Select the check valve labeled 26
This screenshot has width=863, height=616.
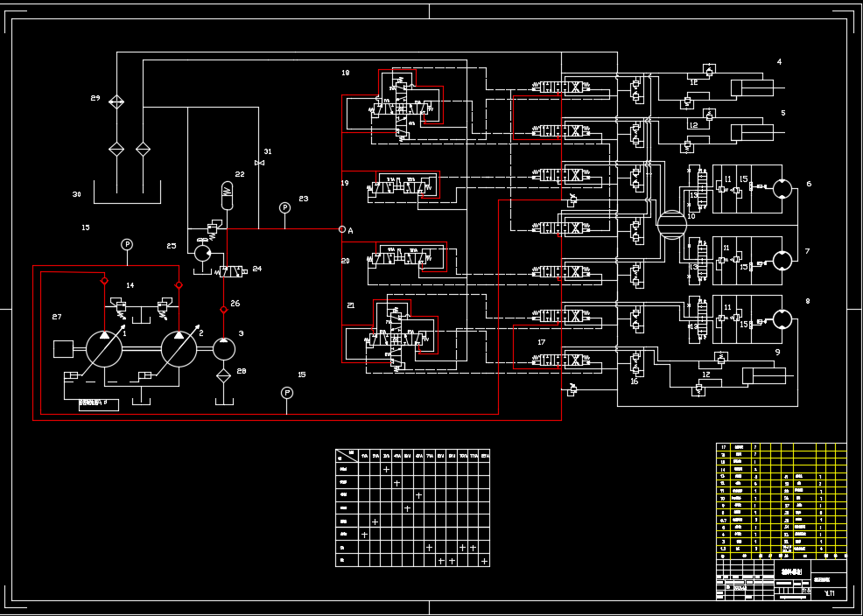(223, 309)
